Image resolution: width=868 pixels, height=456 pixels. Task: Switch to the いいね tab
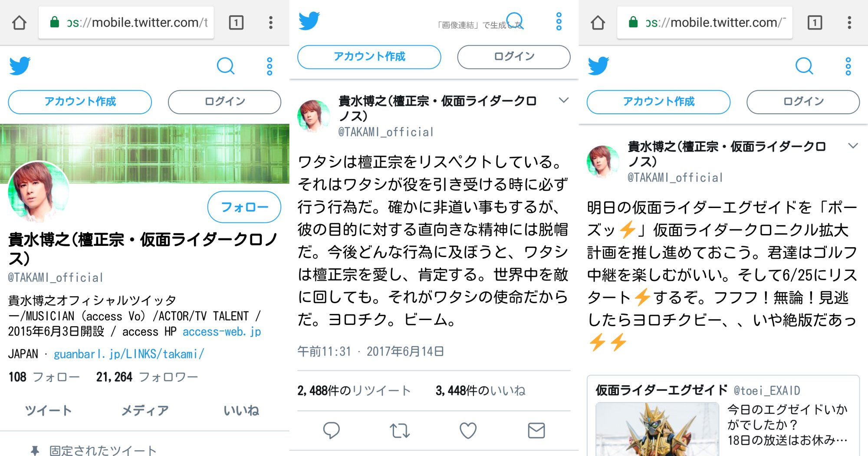241,410
